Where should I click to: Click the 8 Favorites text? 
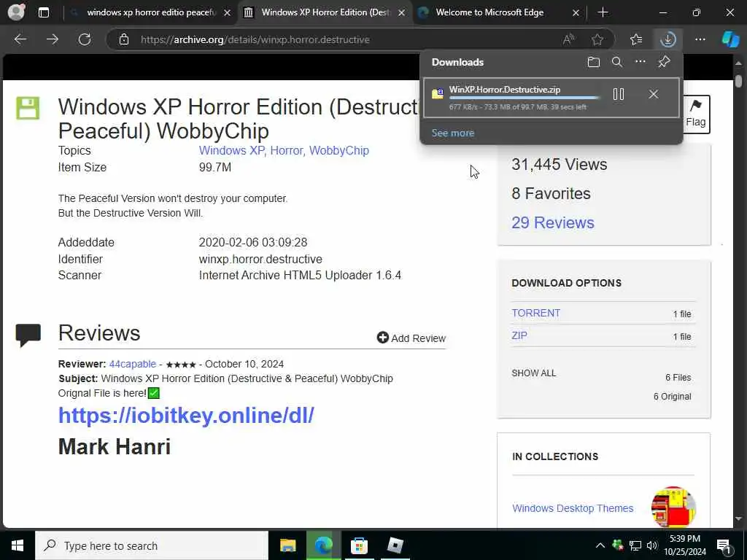[551, 193]
